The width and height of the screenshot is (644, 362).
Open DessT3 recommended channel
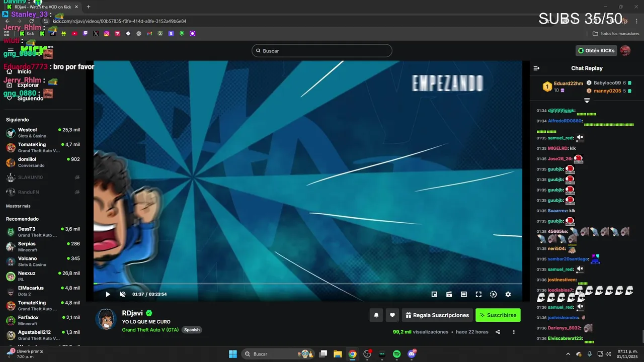pyautogui.click(x=43, y=232)
